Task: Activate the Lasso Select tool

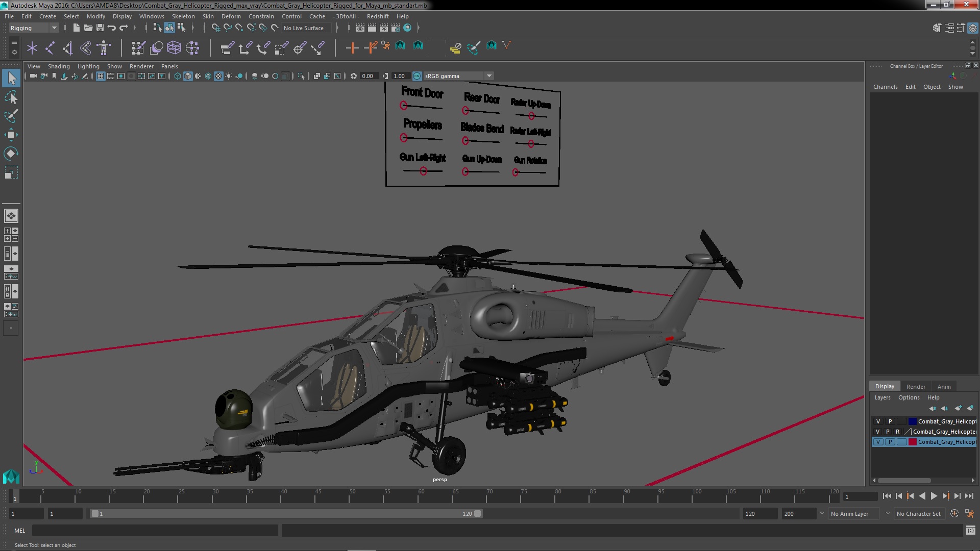Action: coord(11,97)
